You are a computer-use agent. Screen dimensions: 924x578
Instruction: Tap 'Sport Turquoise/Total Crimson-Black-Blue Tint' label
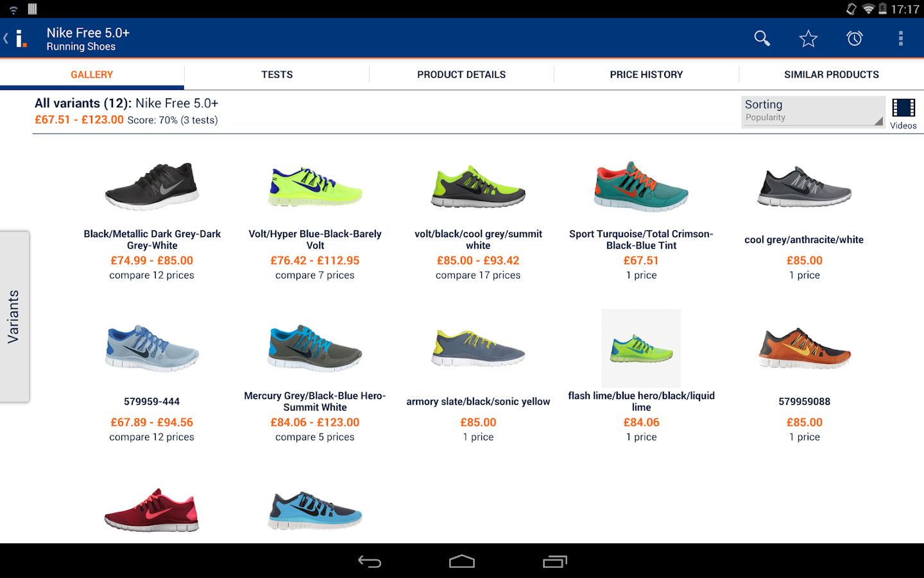641,240
